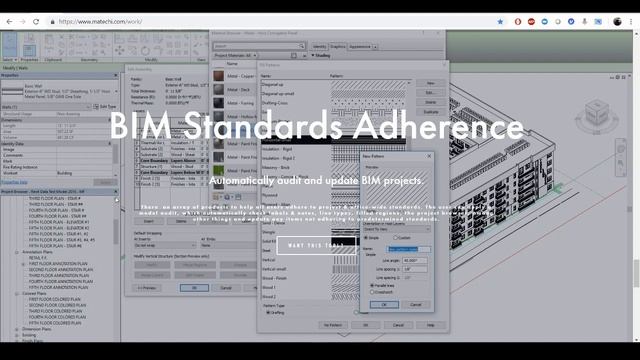Click the WANT THIS TOOL? button
Screen dimensions: 640x360
coord(316,245)
